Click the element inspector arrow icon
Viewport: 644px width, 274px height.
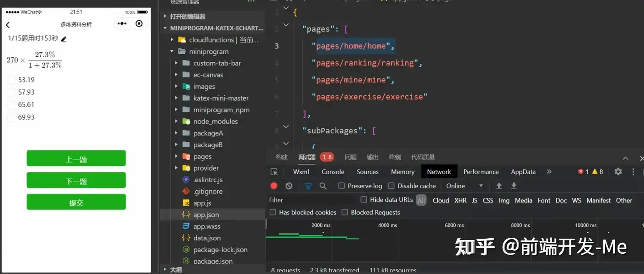274,171
